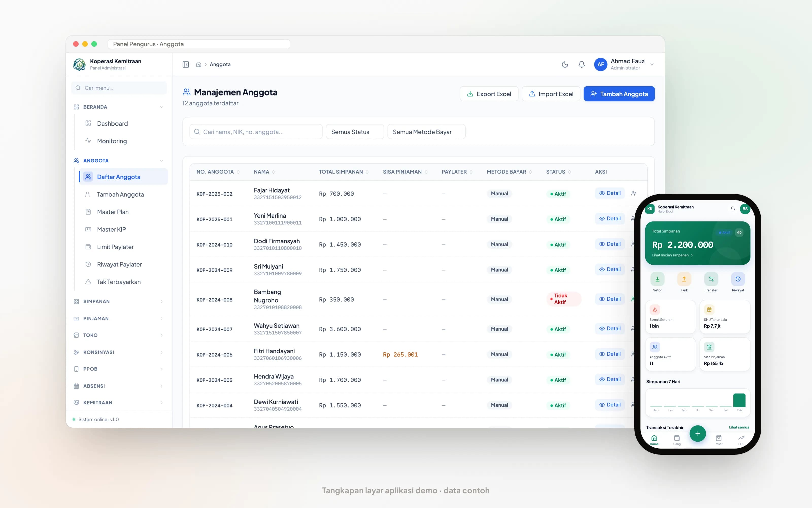
Task: Tap Transfer icon on phone app
Action: coord(711,279)
